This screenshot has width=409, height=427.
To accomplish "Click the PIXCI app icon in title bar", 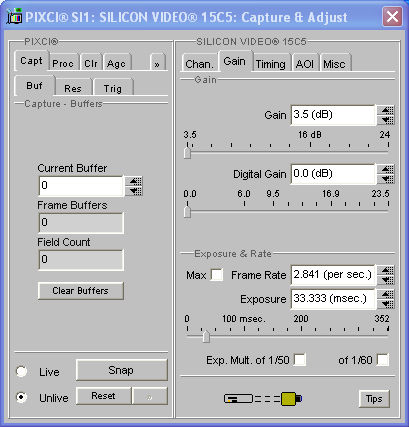I will click(x=15, y=16).
